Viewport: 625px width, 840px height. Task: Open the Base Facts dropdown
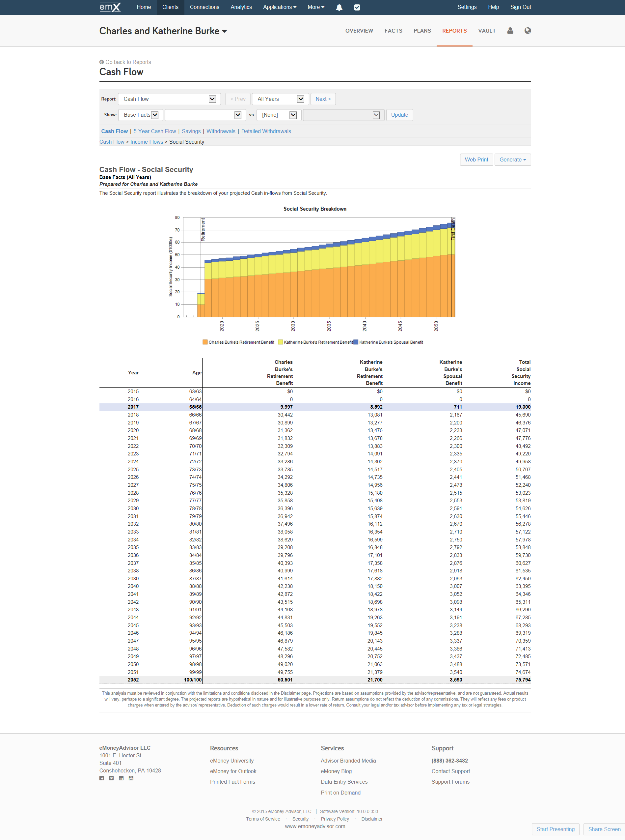[141, 115]
